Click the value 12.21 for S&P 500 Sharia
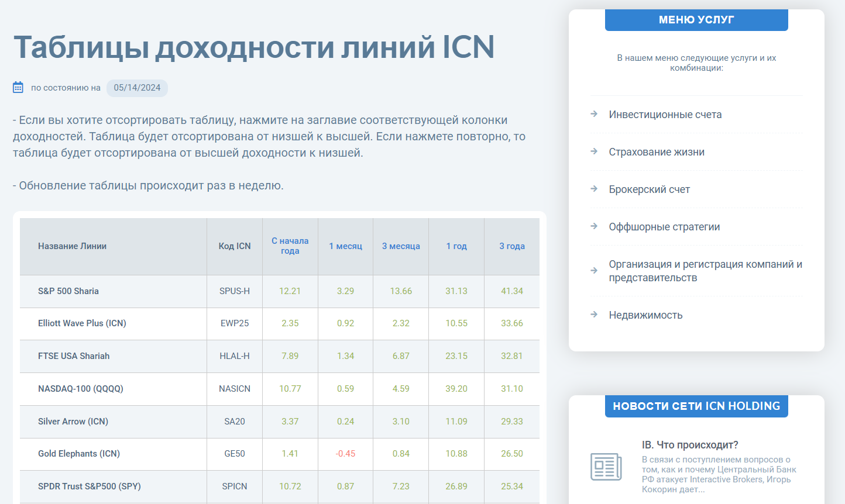 290,291
